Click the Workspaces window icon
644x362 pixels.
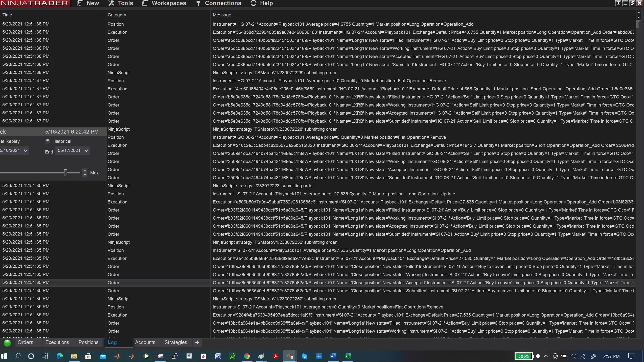click(x=145, y=3)
